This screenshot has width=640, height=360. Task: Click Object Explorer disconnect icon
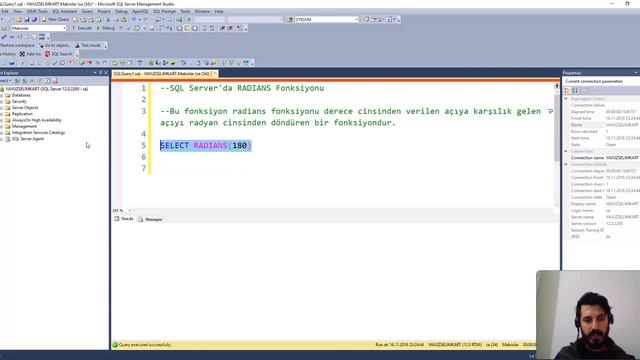tap(24, 81)
